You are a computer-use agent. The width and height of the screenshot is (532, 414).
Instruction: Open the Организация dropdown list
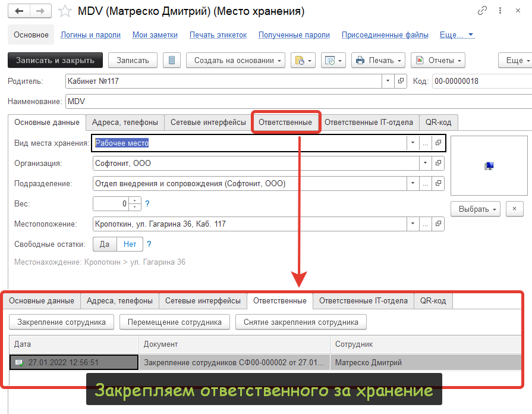[x=424, y=162]
